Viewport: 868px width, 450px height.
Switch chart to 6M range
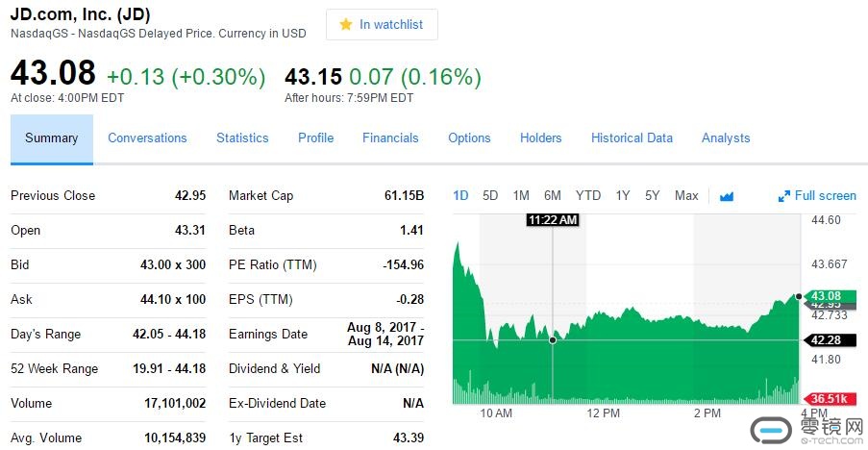(x=553, y=196)
